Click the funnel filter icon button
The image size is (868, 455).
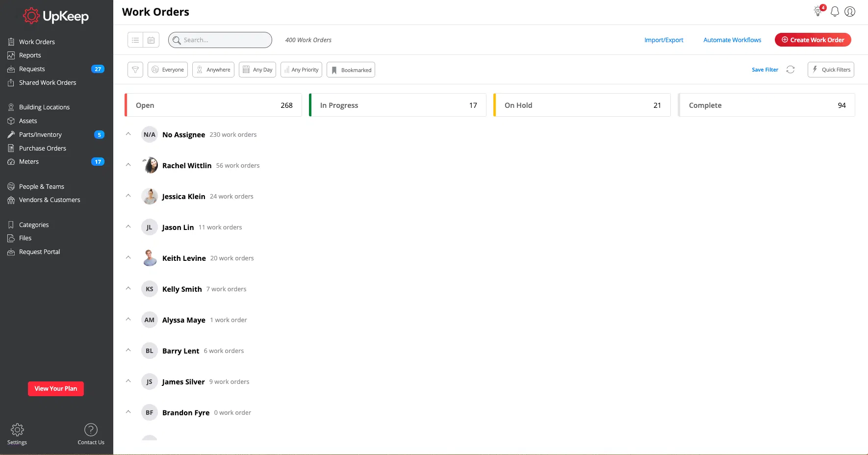point(135,70)
